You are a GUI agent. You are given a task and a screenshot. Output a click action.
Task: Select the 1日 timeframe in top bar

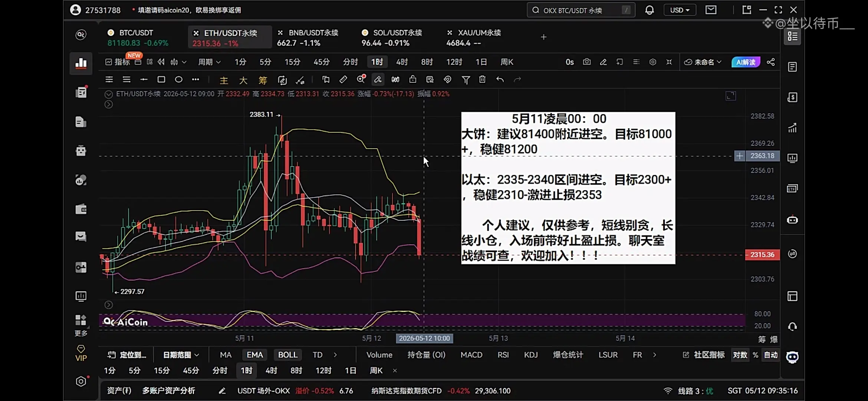[x=481, y=62]
